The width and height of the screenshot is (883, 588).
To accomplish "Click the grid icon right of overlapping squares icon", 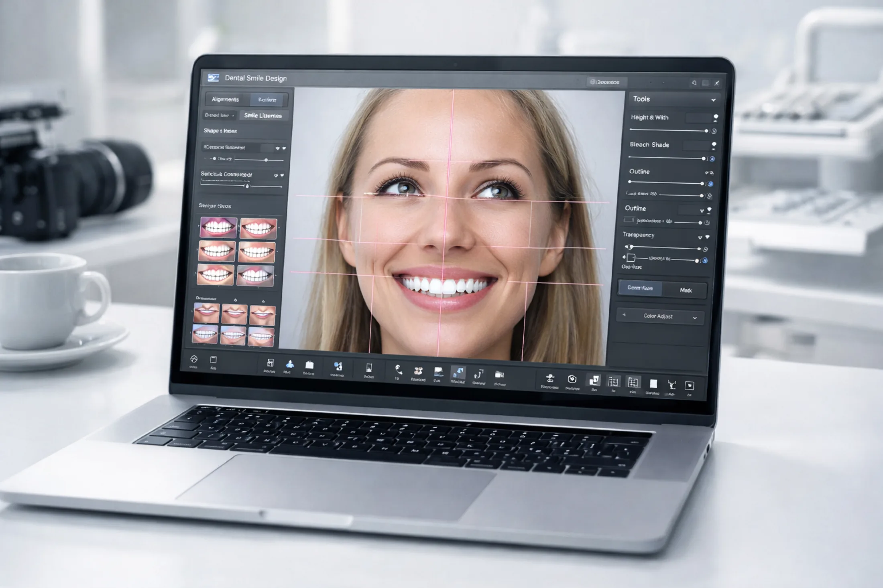I will pos(613,381).
